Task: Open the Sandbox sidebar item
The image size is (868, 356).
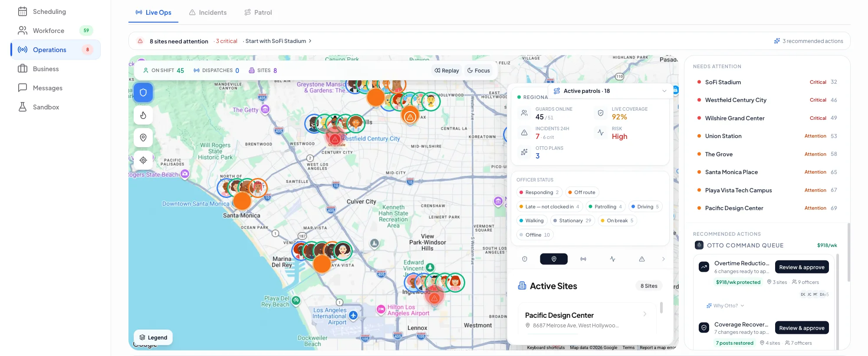Action: (56, 107)
